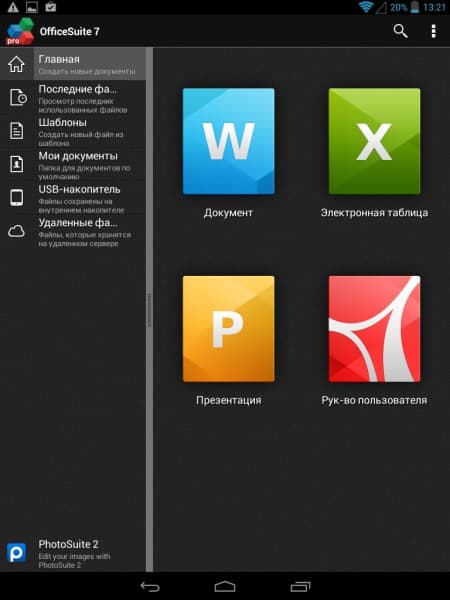Open Последние фа... recent files entry
Image resolution: width=450 pixels, height=600 pixels.
pyautogui.click(x=73, y=97)
